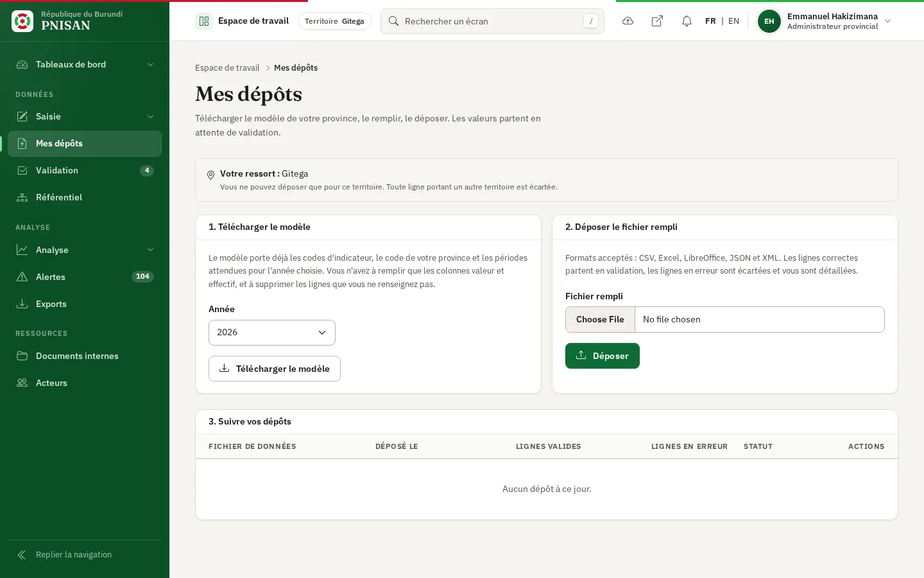
Task: Click the green Déposer button
Action: (603, 356)
